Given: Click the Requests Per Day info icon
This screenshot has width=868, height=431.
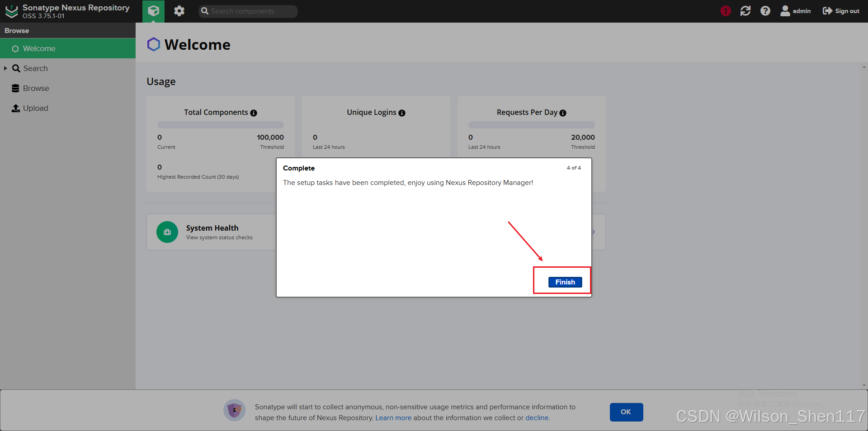Looking at the screenshot, I should tap(563, 113).
